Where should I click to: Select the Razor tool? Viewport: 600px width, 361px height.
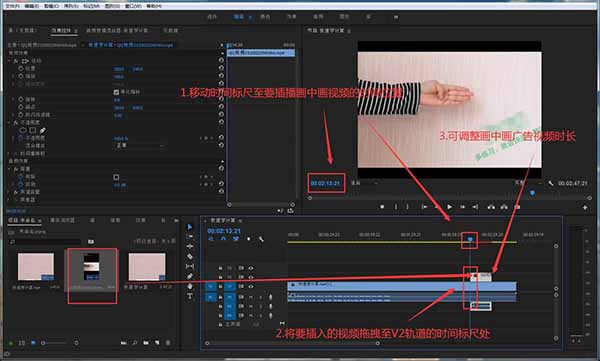[190, 256]
